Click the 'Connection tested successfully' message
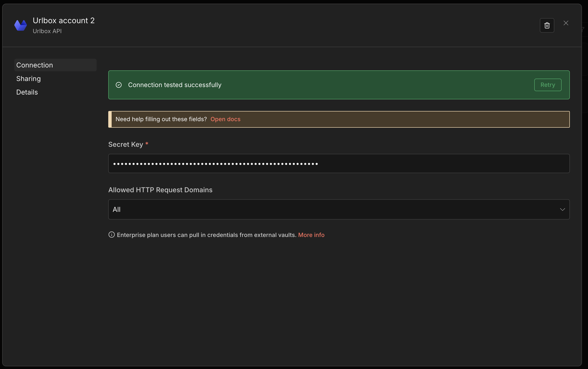The width and height of the screenshot is (588, 369). pos(175,85)
